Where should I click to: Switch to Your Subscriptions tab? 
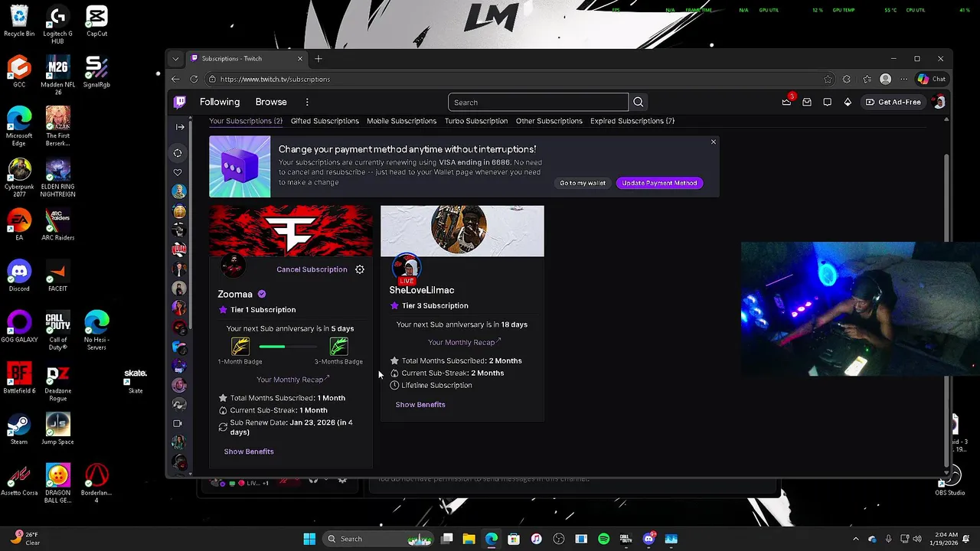[246, 121]
